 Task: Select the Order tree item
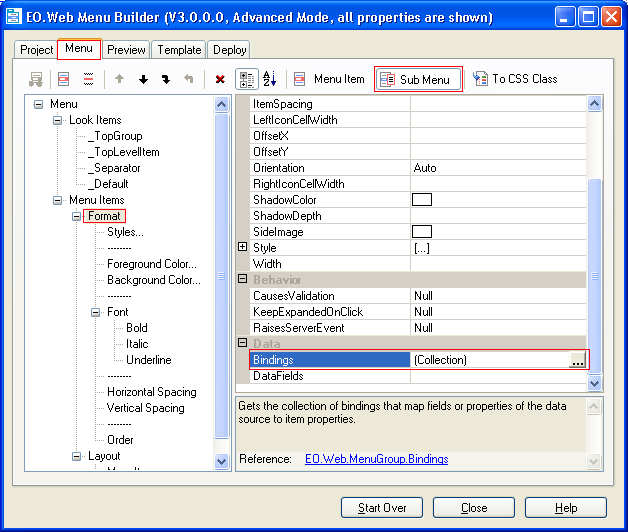120,440
